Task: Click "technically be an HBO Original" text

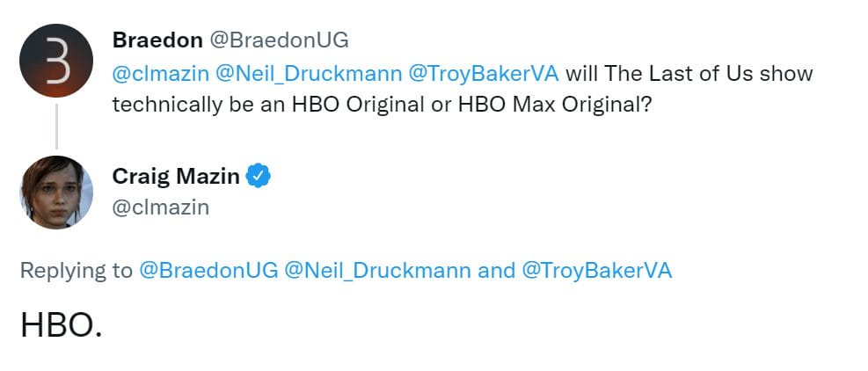Action: 281,103
